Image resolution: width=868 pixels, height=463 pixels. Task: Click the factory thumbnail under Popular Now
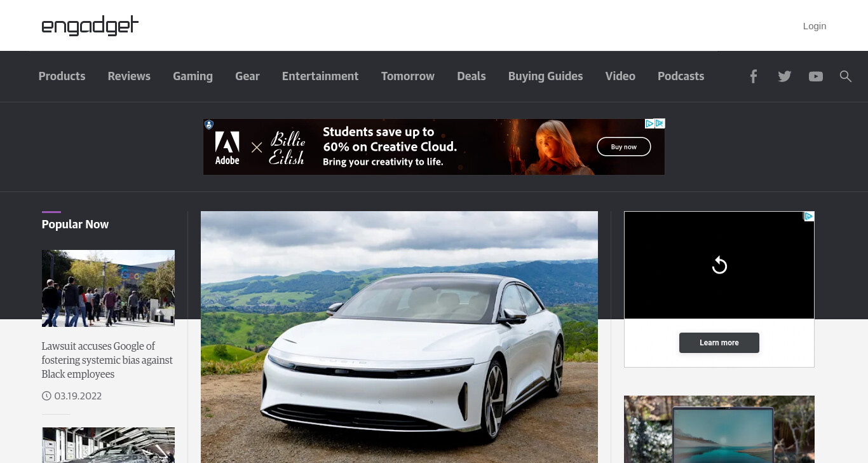point(108,445)
